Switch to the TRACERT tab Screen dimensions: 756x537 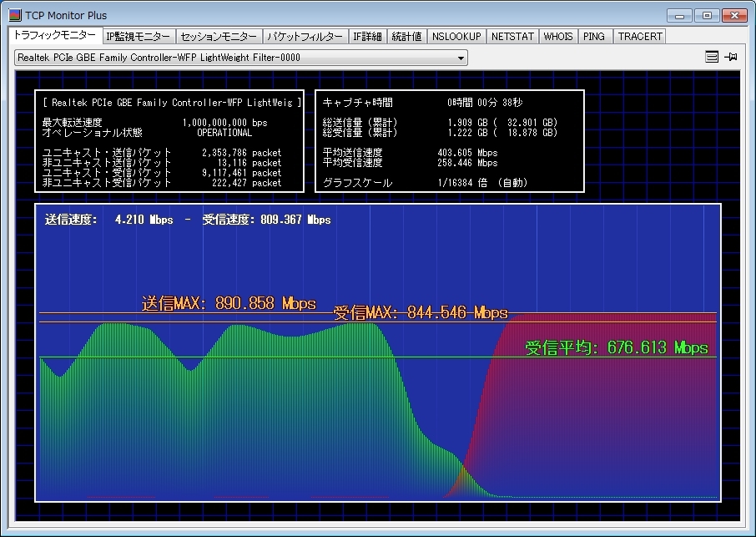coord(640,37)
